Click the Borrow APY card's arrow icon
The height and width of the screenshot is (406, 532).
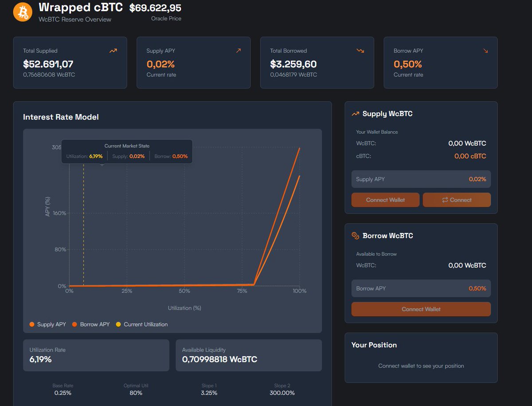coord(485,51)
